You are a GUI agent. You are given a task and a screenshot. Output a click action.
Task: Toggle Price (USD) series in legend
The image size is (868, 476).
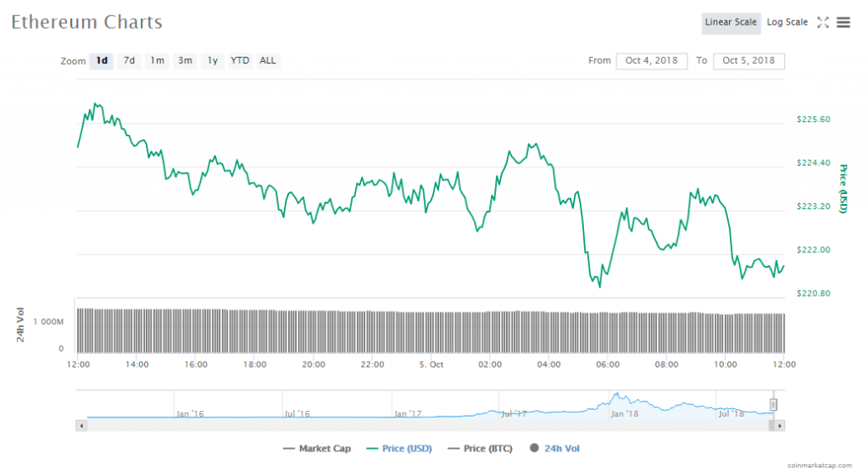[x=398, y=449]
